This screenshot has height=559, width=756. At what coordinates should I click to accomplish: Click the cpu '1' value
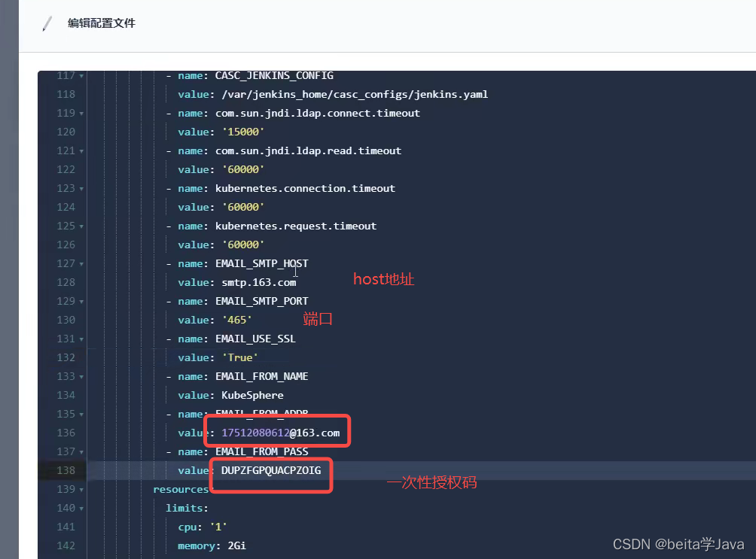click(x=218, y=527)
